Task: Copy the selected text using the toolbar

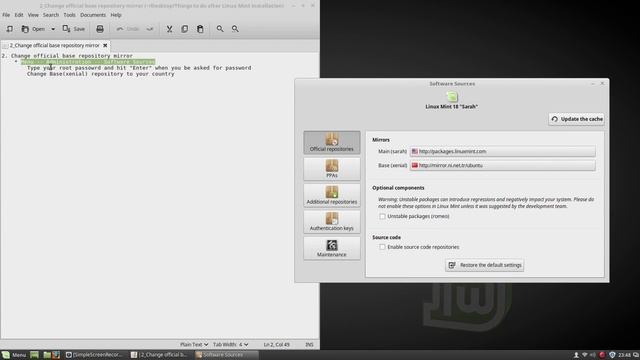Action: [184, 29]
